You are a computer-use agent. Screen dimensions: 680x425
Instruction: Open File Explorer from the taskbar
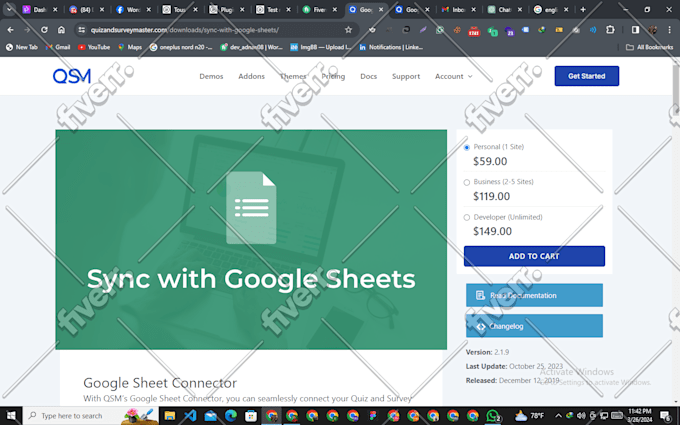pyautogui.click(x=170, y=415)
